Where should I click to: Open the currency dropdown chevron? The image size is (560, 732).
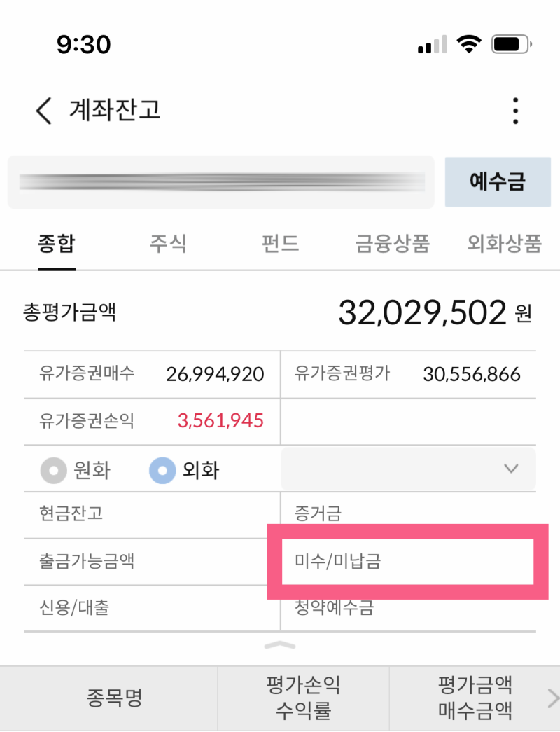click(x=511, y=469)
